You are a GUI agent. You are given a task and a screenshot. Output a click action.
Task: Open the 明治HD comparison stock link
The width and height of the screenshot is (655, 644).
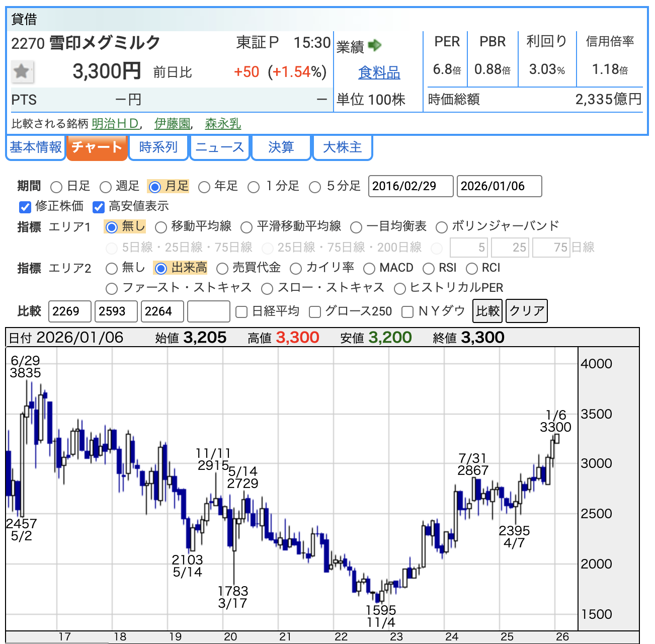[115, 124]
